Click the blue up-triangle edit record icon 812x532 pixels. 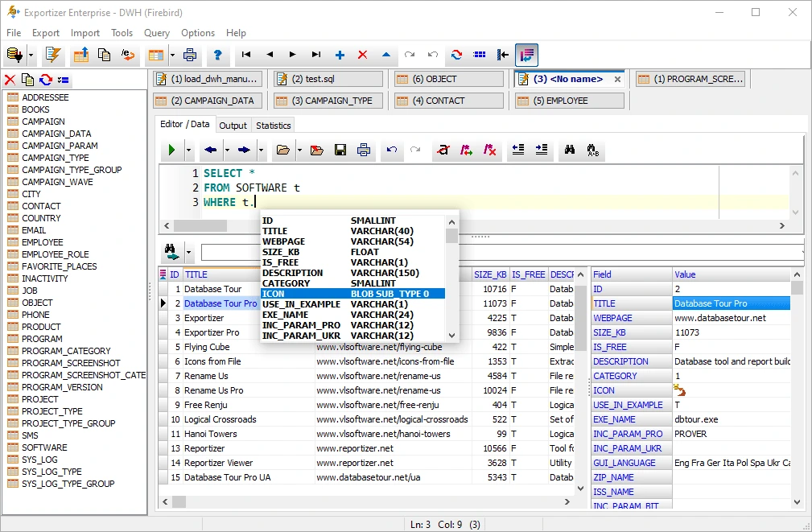385,55
